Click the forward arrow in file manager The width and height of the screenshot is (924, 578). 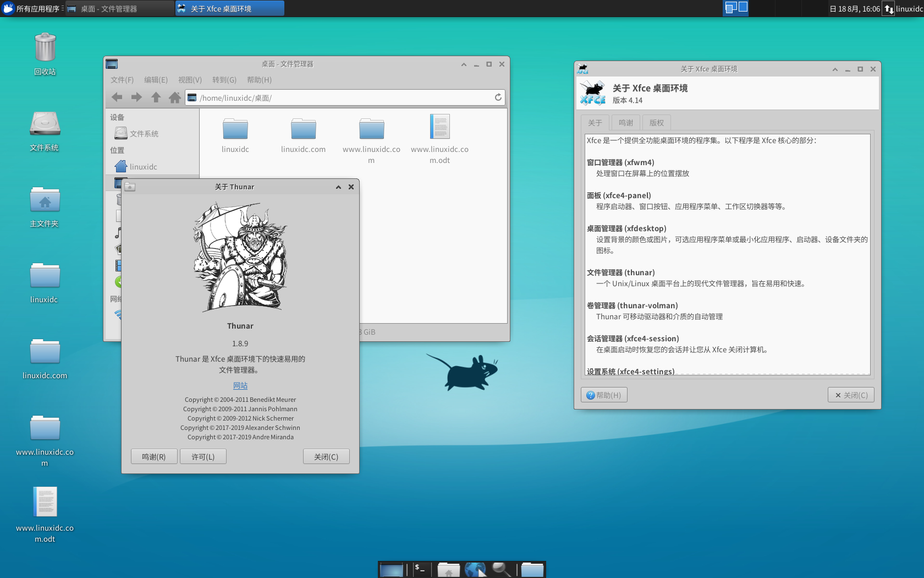pyautogui.click(x=136, y=97)
